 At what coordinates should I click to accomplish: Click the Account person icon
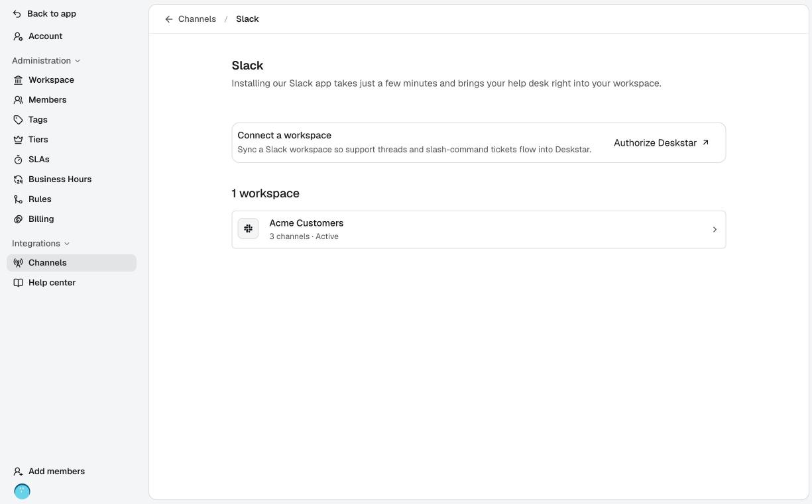18,36
